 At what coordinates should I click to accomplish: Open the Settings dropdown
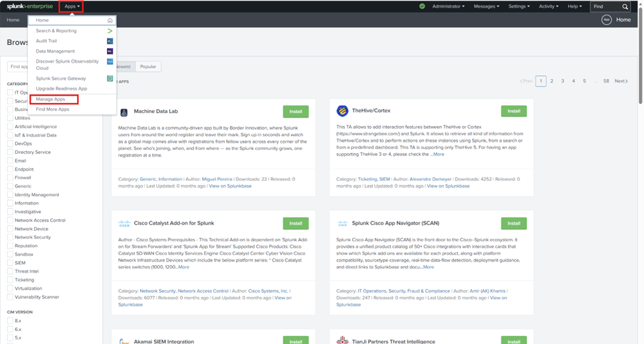pos(519,7)
